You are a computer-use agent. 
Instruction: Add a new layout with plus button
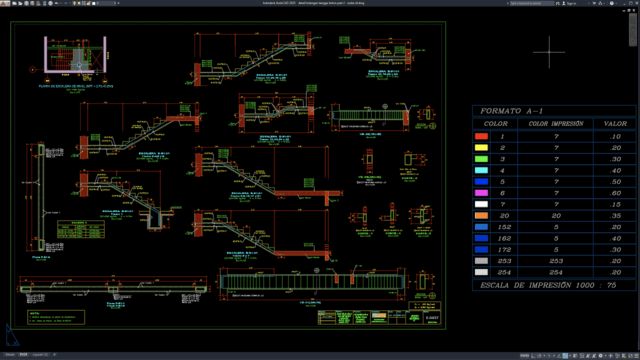[x=54, y=354]
